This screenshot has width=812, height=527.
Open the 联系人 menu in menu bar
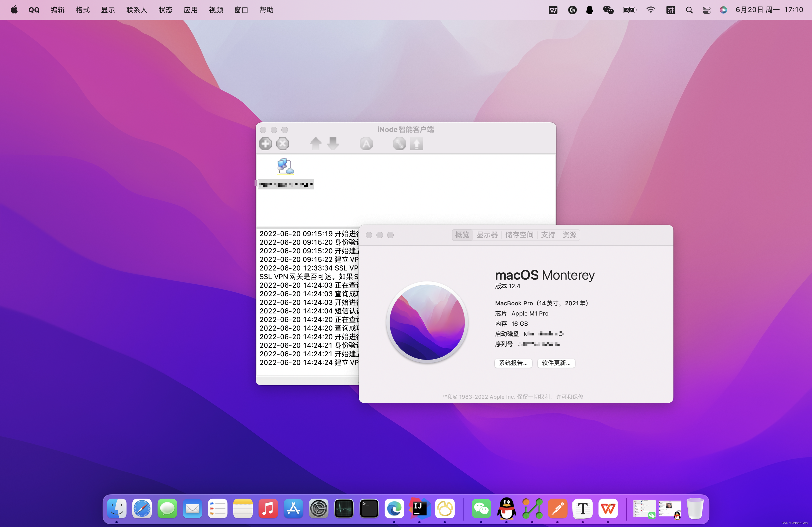click(136, 10)
